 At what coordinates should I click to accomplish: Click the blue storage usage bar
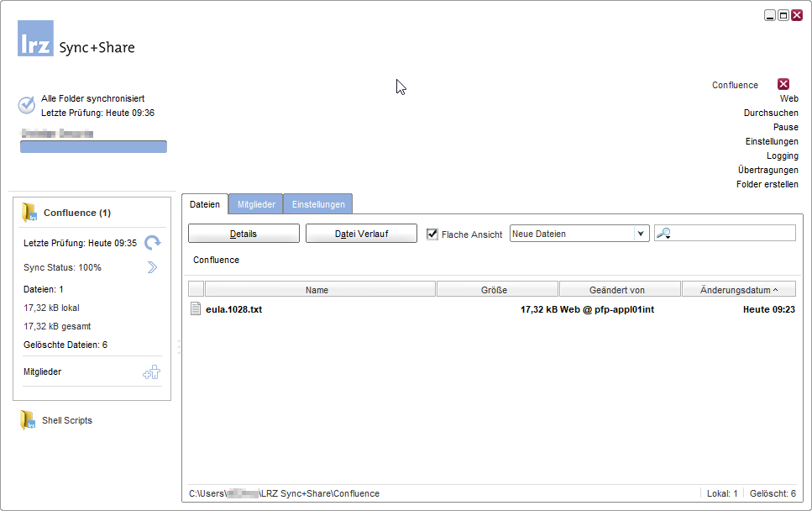tap(93, 147)
